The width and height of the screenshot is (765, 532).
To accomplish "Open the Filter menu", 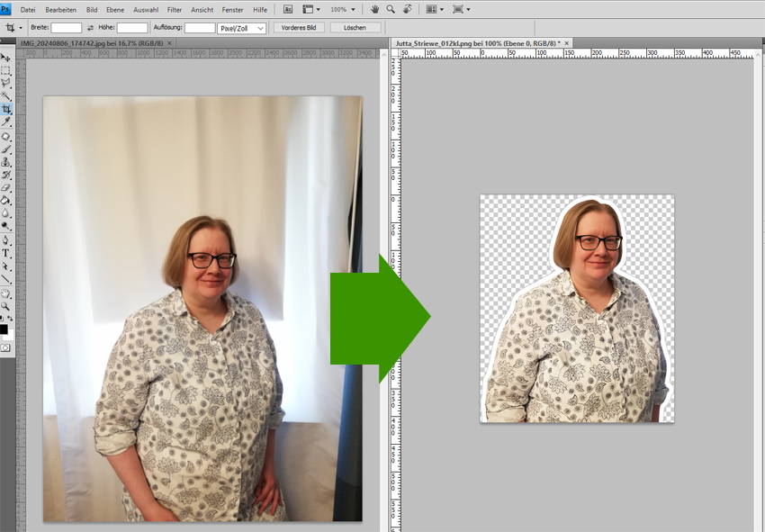I will click(x=175, y=10).
